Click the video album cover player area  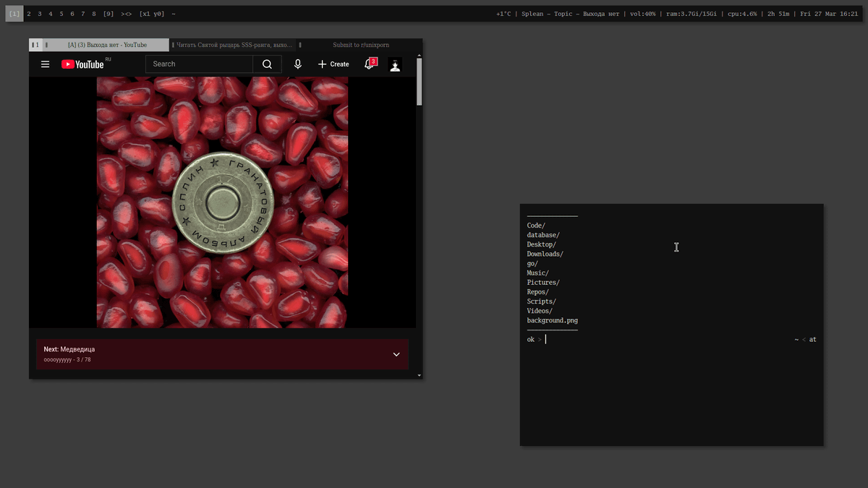coord(222,202)
